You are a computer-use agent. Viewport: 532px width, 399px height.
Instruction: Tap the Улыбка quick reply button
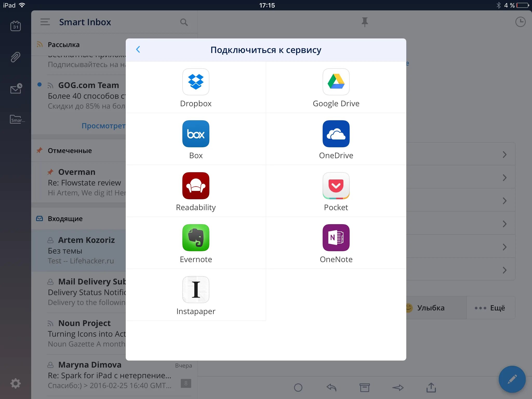coord(436,308)
